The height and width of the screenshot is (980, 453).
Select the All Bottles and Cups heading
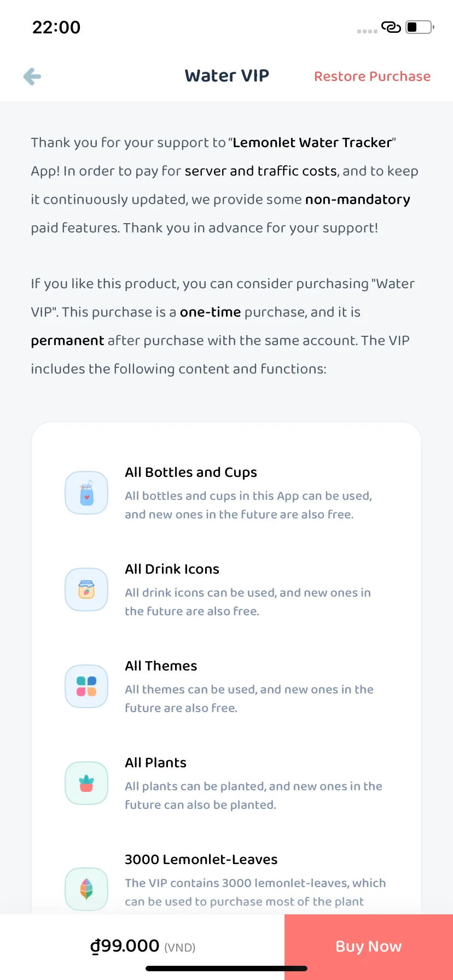[191, 472]
